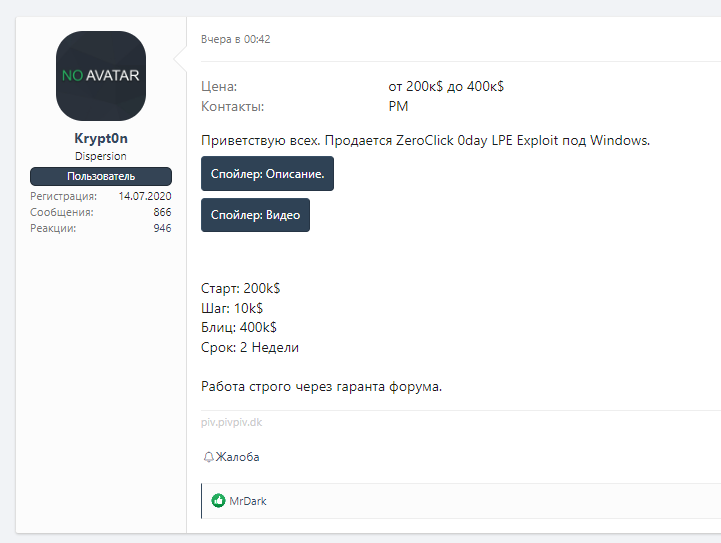Click the green thumbs-up reaction icon
The width and height of the screenshot is (721, 543).
[218, 501]
